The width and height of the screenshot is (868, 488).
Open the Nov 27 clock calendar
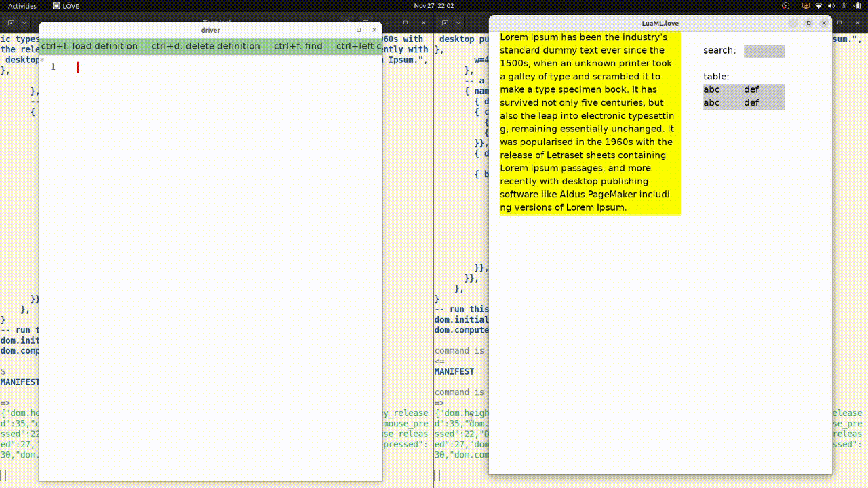[433, 6]
